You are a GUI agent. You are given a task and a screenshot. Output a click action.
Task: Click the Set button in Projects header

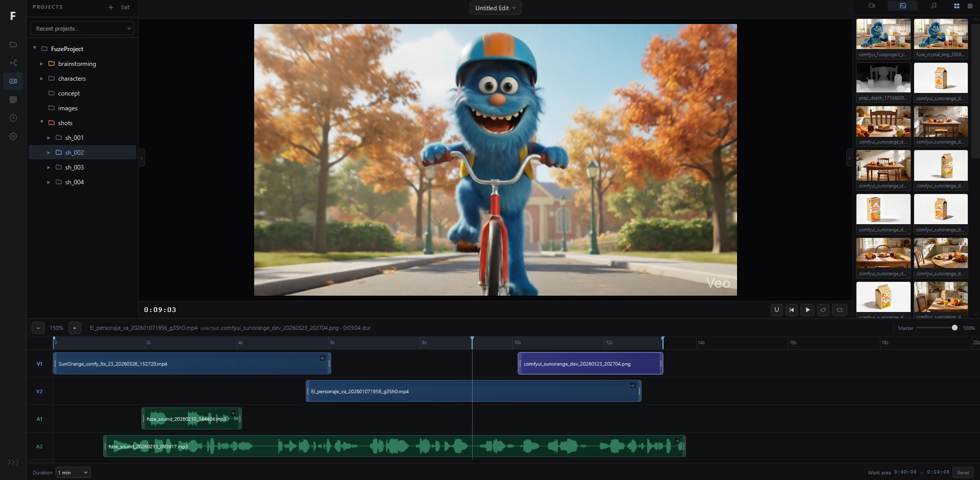(x=125, y=7)
